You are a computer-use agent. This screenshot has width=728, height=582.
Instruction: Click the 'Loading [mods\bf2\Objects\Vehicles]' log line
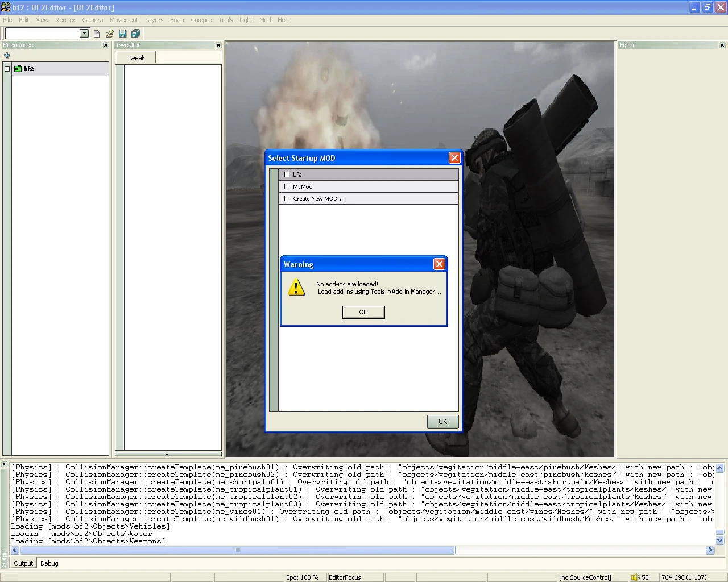point(91,526)
